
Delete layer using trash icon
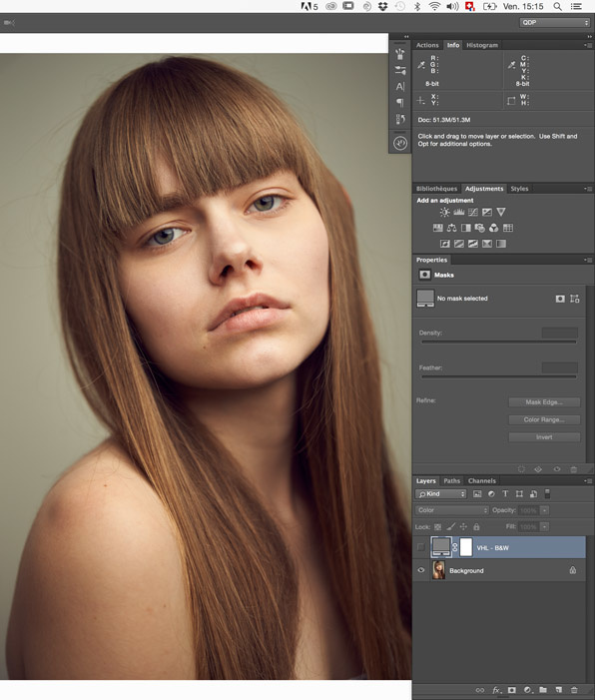[574, 690]
